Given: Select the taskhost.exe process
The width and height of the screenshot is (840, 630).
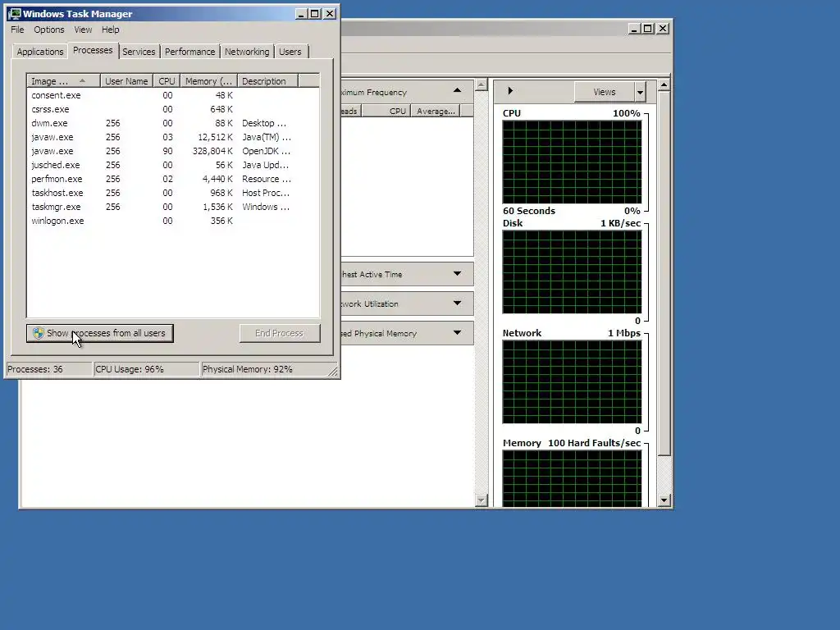Looking at the screenshot, I should (172, 193).
